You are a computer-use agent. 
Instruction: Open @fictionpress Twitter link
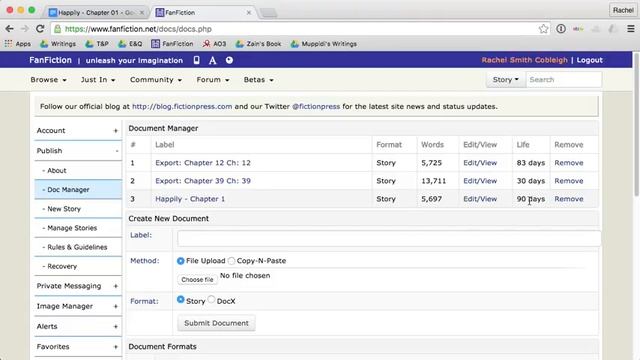316,107
